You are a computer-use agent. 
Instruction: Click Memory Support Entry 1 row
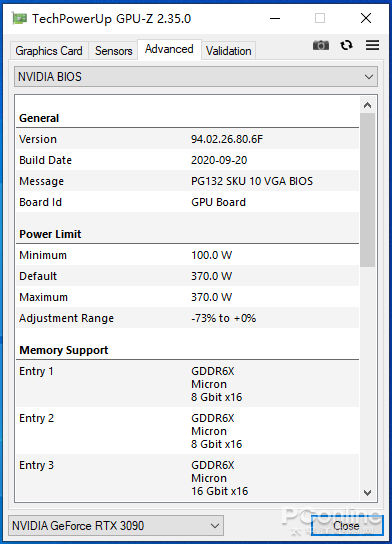click(187, 384)
